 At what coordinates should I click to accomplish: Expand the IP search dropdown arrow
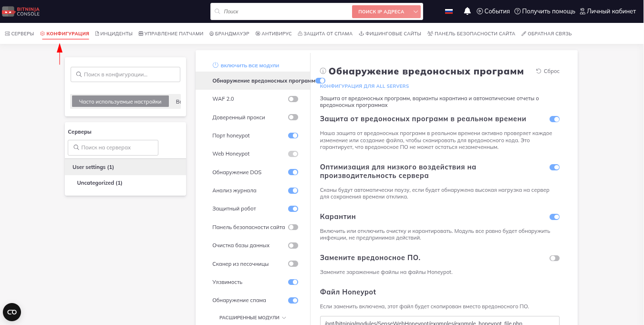[x=415, y=11]
